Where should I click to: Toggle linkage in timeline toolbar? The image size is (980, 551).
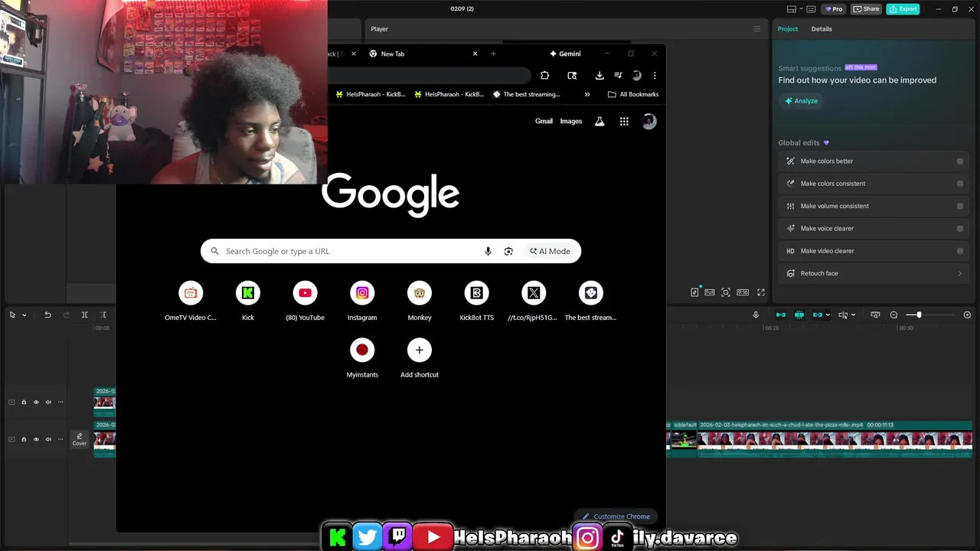[x=817, y=315]
